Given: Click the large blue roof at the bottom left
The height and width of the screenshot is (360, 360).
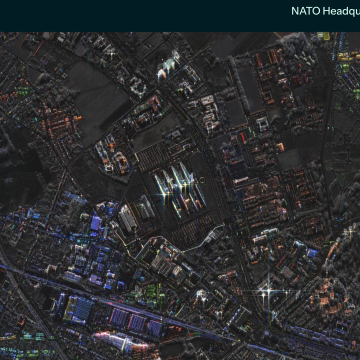Looking at the screenshot, I should (x=82, y=310).
